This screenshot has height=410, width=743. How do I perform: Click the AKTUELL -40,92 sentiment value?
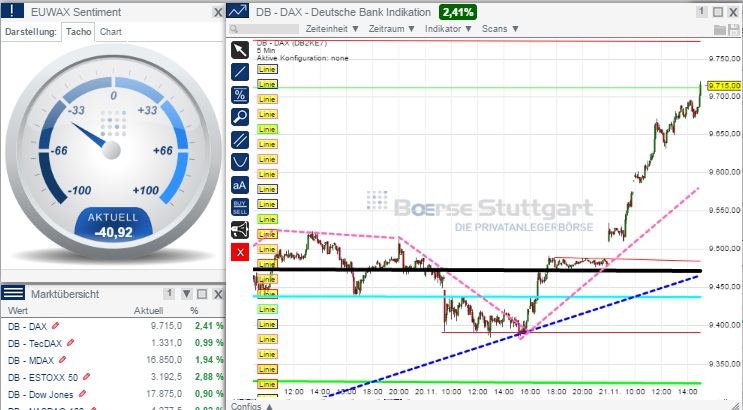(x=113, y=225)
